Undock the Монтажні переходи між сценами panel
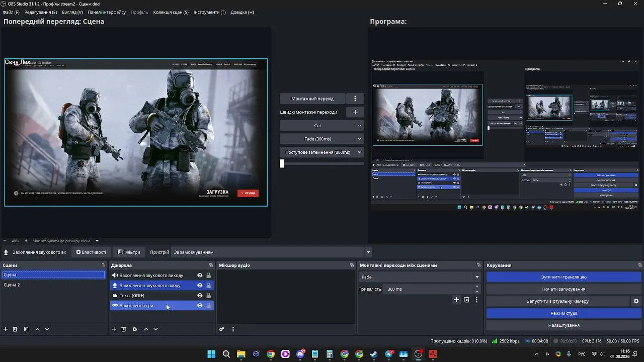Viewport: 644px width, 362px height. [x=478, y=265]
